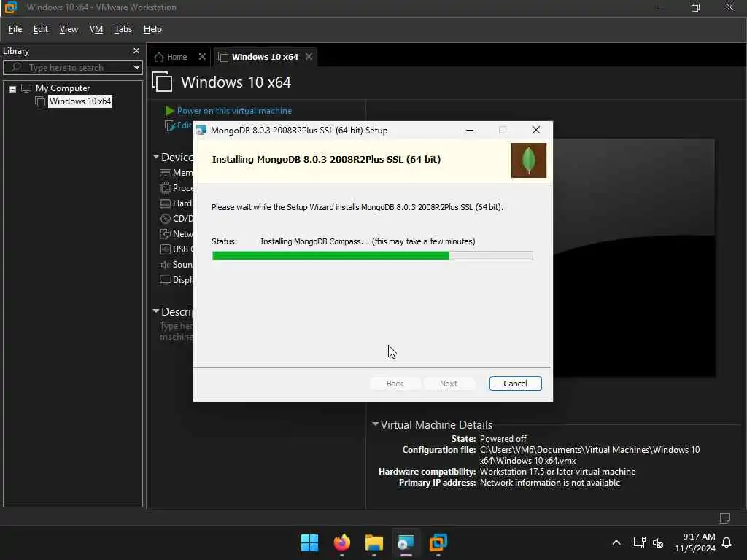Open the File menu

pyautogui.click(x=15, y=29)
